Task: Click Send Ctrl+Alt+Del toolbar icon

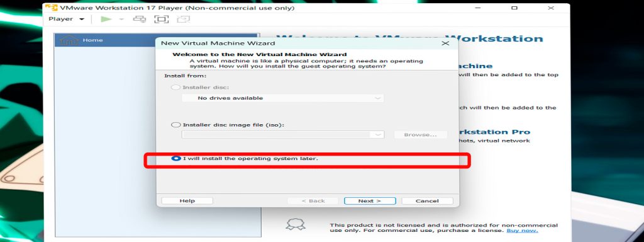Action: tap(140, 19)
